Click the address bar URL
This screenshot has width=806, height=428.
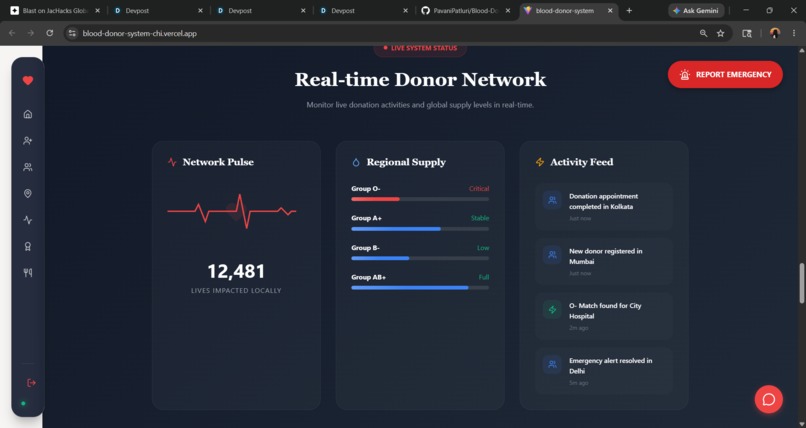tap(140, 33)
